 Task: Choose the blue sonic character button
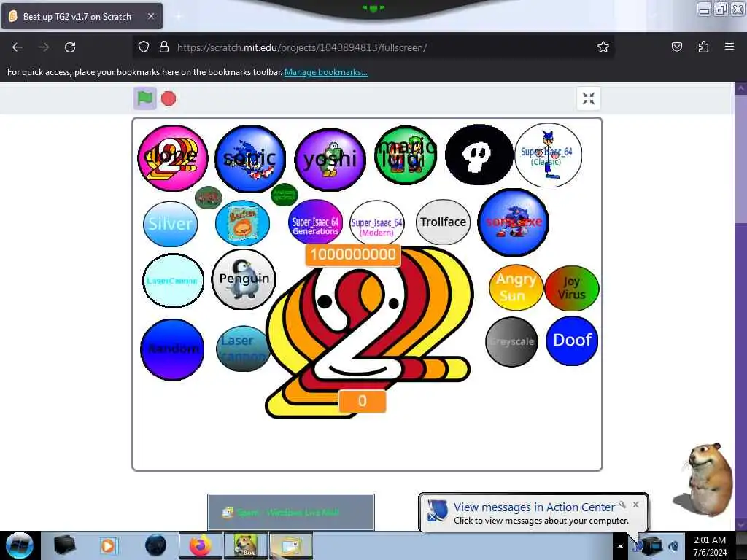(x=250, y=158)
